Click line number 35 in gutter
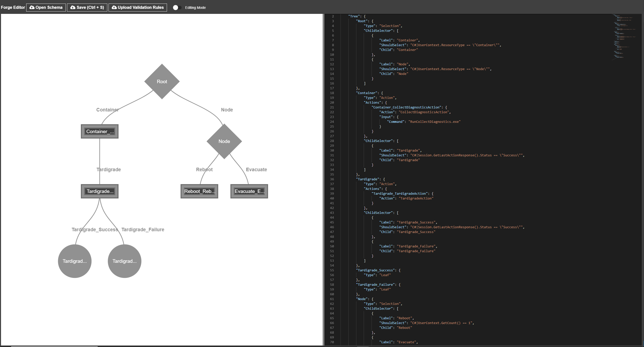 (332, 174)
